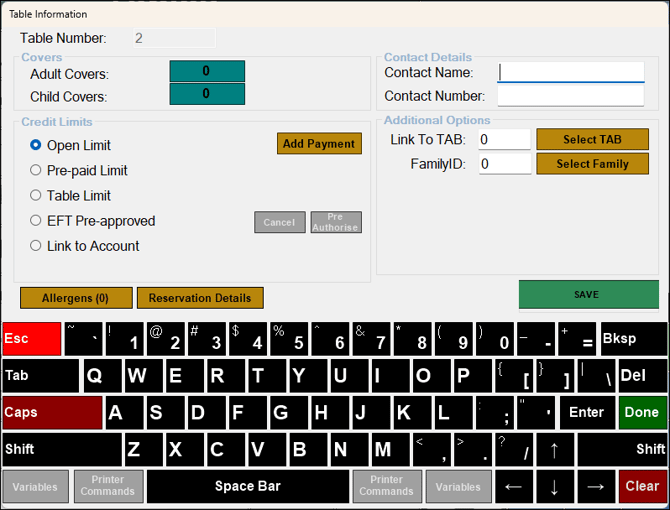This screenshot has width=670, height=510.
Task: Tap the equals plus key
Action: point(577,339)
